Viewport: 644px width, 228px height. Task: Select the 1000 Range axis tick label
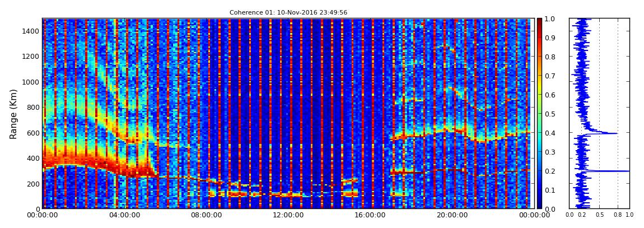tap(31, 82)
